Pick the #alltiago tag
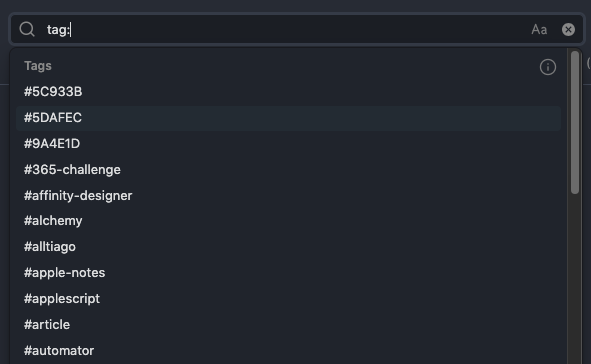This screenshot has width=591, height=364. click(x=288, y=247)
